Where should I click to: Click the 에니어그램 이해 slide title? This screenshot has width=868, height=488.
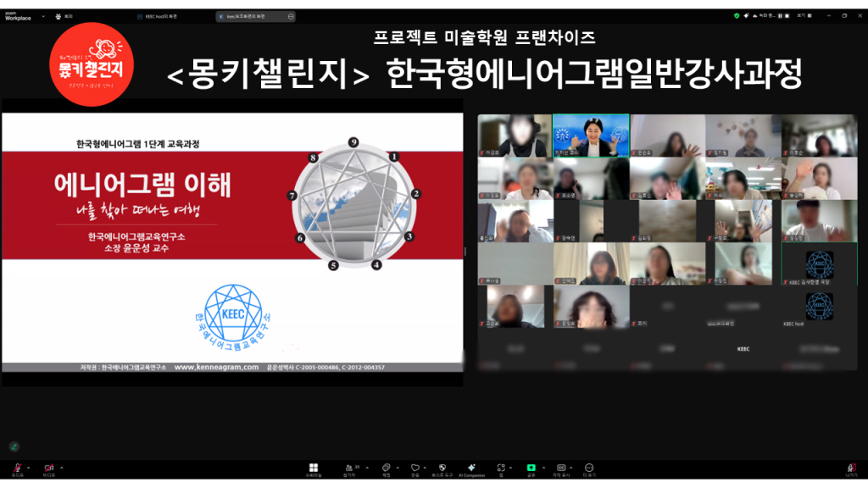pyautogui.click(x=142, y=184)
